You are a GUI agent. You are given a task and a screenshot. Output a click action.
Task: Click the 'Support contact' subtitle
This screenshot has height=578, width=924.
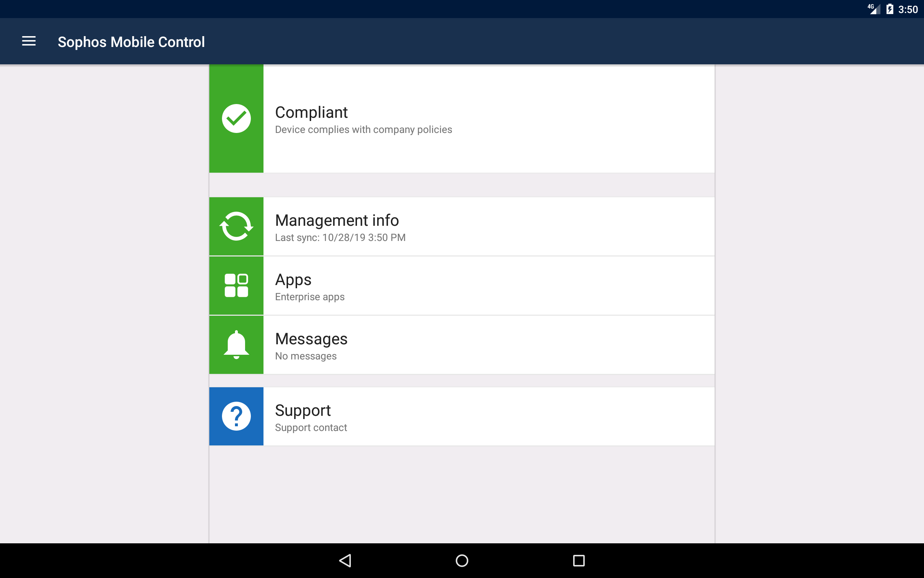[x=311, y=427]
